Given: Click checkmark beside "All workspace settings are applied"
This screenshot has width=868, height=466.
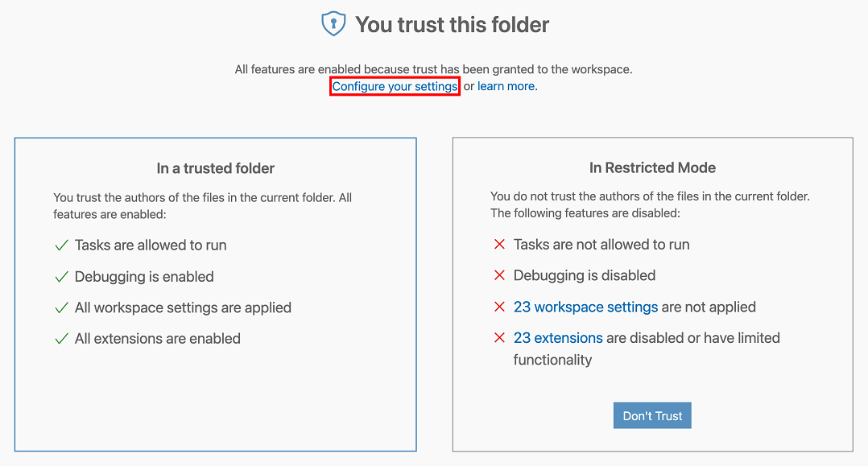Looking at the screenshot, I should coord(60,307).
